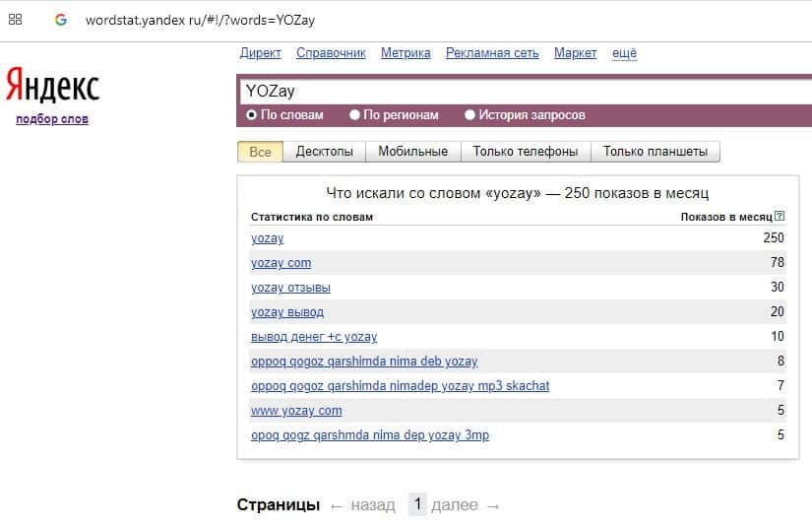The height and width of the screenshot is (528, 812).
Task: Open the Метрика link
Action: click(x=406, y=53)
